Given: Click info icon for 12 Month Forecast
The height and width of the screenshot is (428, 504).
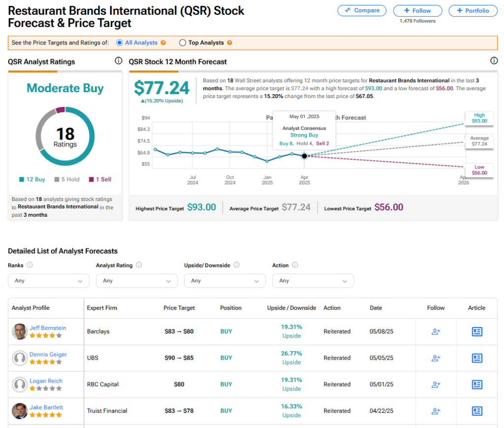Looking at the screenshot, I should (494, 61).
